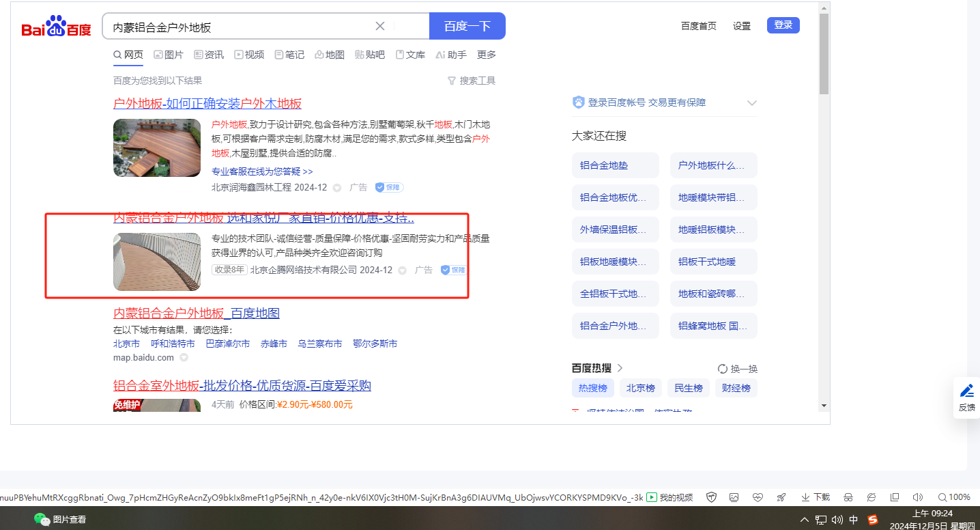Open the 反馈 feedback pencil icon
This screenshot has width=980, height=530.
pyautogui.click(x=966, y=397)
